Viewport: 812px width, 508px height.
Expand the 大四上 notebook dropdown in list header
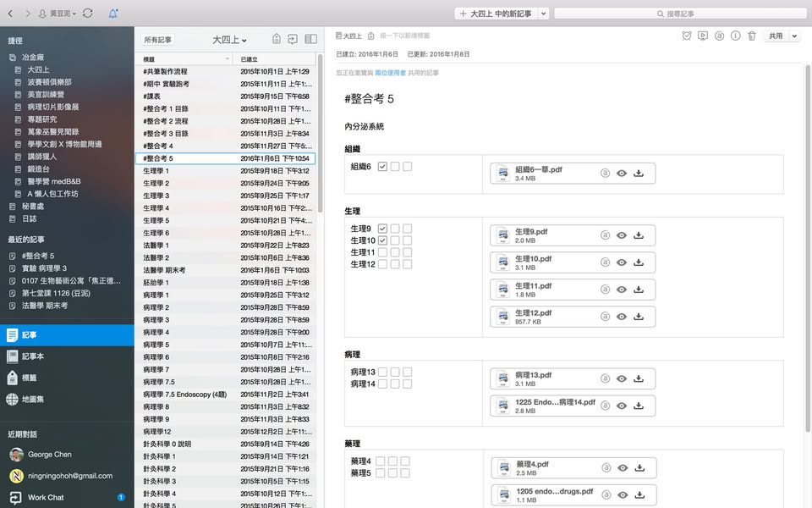[229, 40]
